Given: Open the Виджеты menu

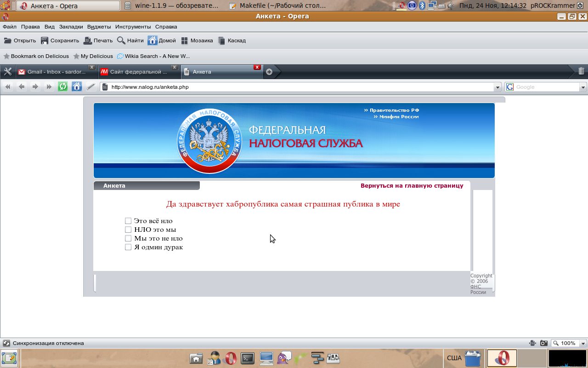Looking at the screenshot, I should tap(100, 27).
